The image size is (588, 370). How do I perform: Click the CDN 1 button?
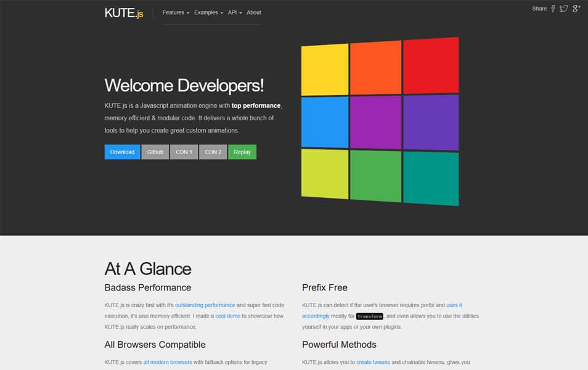coord(184,152)
